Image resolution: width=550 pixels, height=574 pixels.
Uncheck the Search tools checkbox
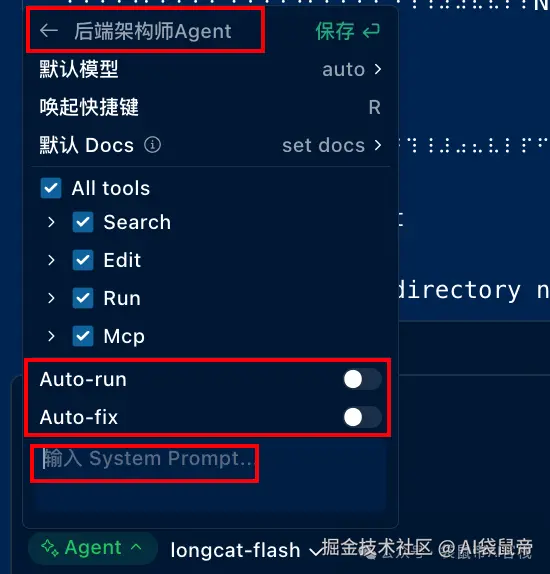83,222
